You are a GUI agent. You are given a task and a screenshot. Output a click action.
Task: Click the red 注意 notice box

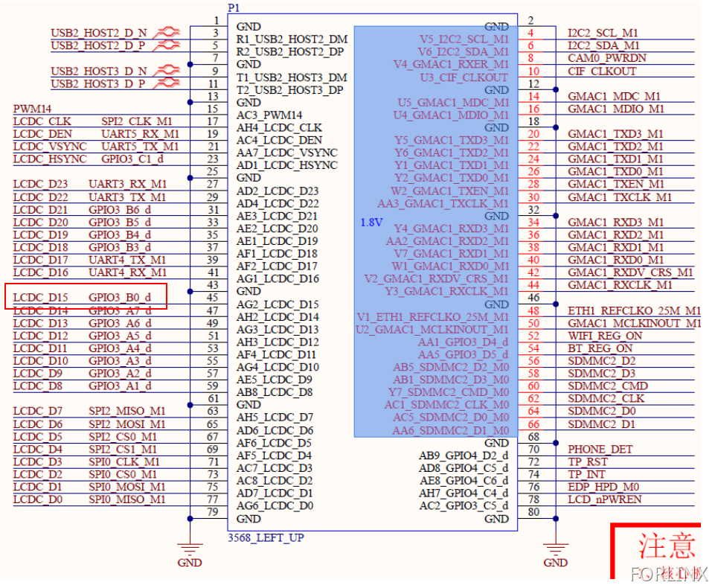point(661,549)
